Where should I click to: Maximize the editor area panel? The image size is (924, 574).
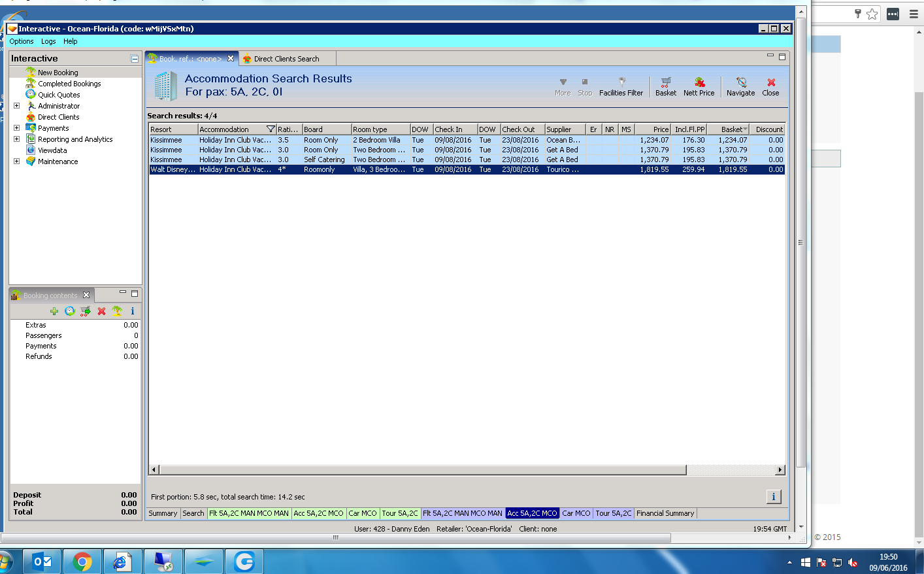782,57
